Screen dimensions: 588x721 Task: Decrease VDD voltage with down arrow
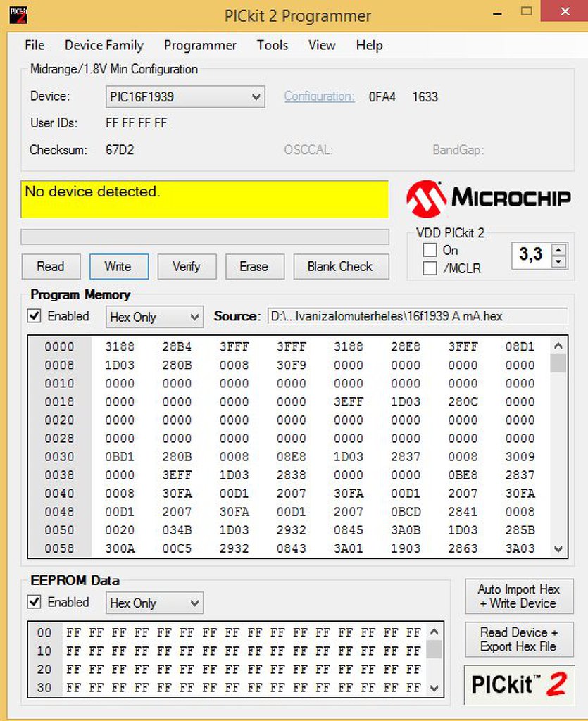[558, 262]
